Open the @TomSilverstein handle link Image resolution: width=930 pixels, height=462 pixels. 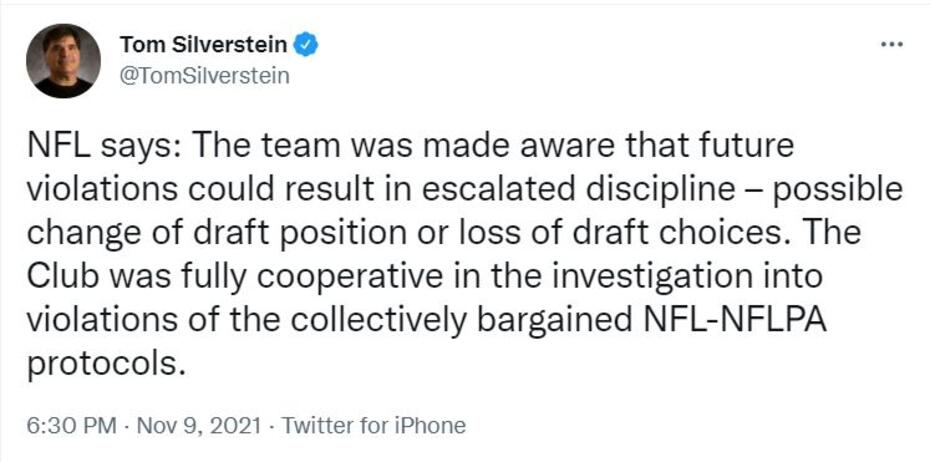(x=204, y=76)
